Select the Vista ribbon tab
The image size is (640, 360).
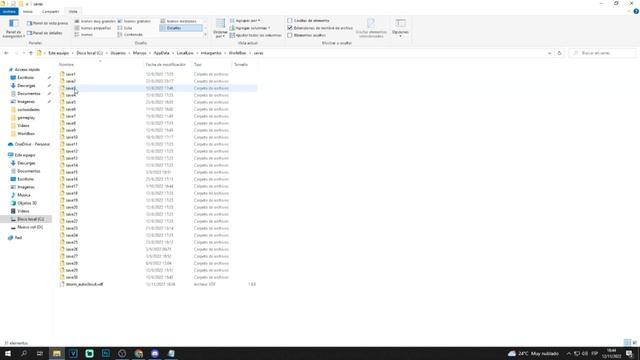[73, 11]
